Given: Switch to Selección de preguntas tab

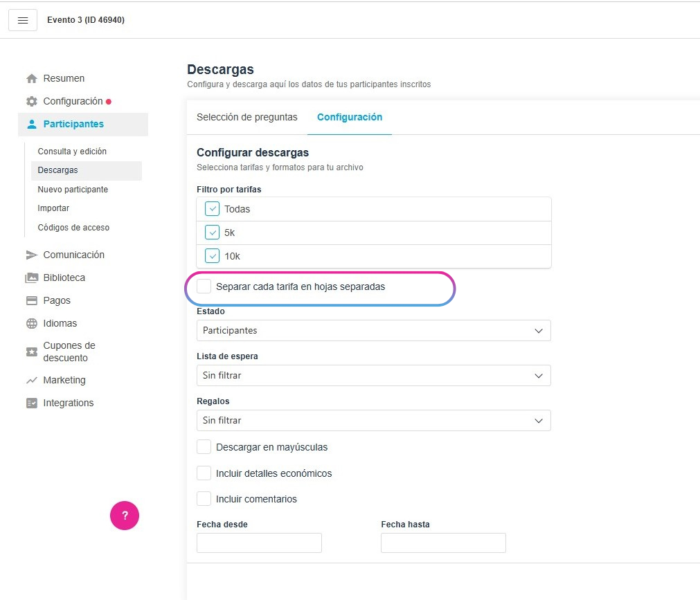Looking at the screenshot, I should [x=247, y=118].
